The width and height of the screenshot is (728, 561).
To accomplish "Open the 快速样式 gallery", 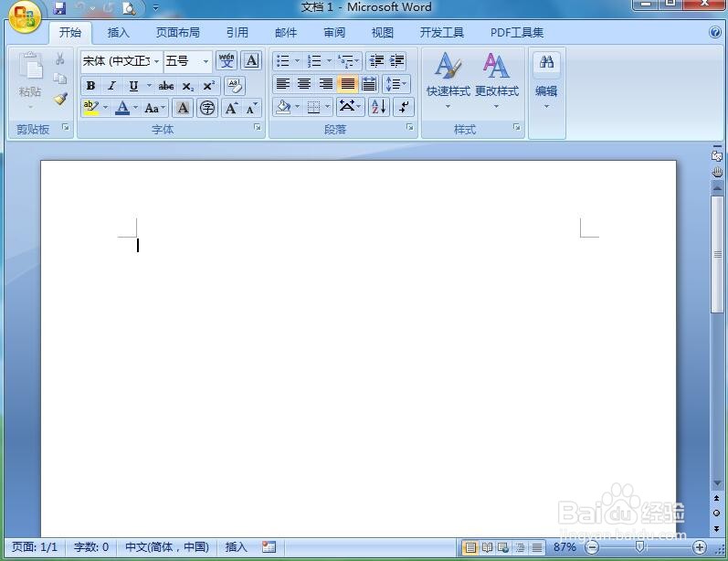I will pos(448,80).
